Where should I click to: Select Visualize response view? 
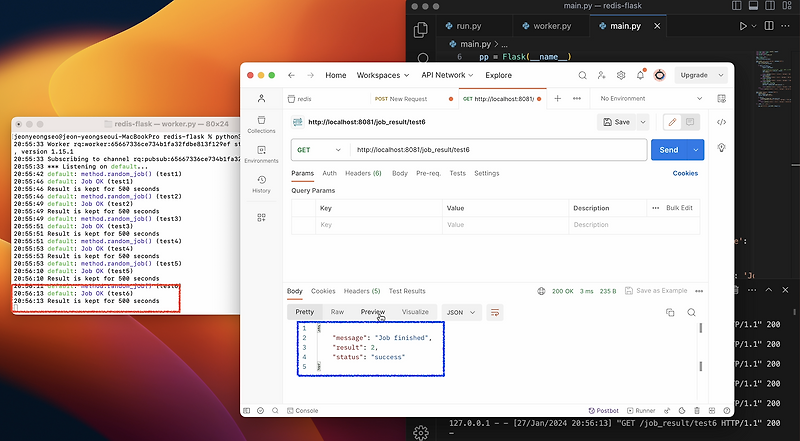(x=415, y=312)
